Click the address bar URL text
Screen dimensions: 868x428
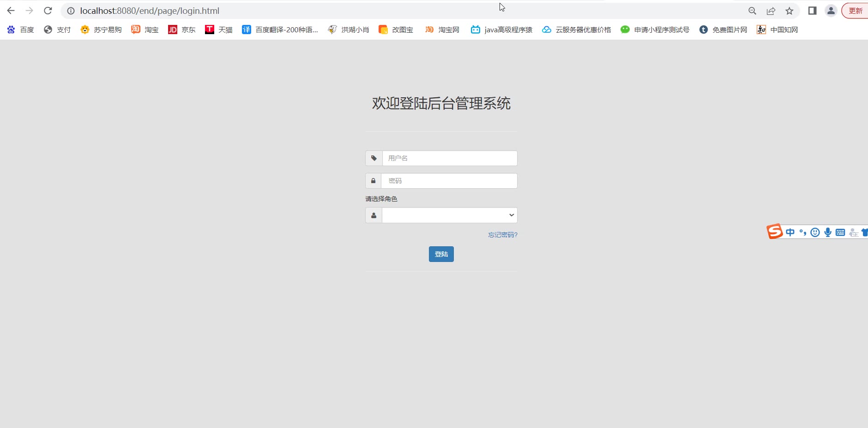tap(150, 11)
